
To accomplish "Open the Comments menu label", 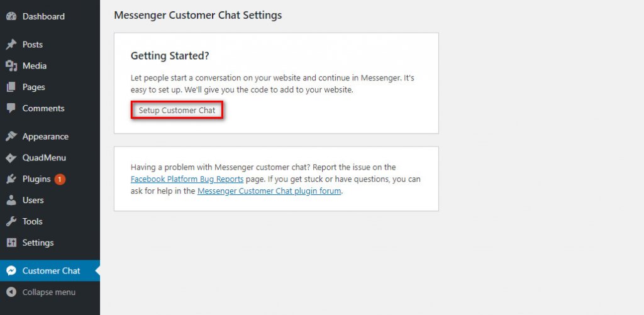I will tap(43, 108).
